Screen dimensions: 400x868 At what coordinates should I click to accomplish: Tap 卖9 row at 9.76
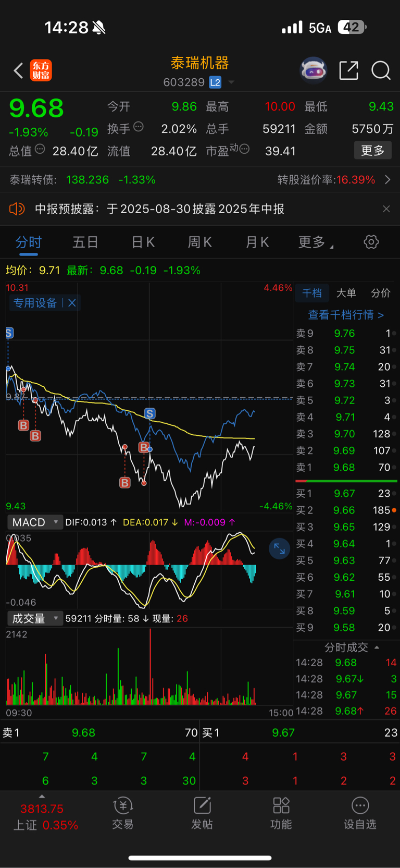coord(346,334)
